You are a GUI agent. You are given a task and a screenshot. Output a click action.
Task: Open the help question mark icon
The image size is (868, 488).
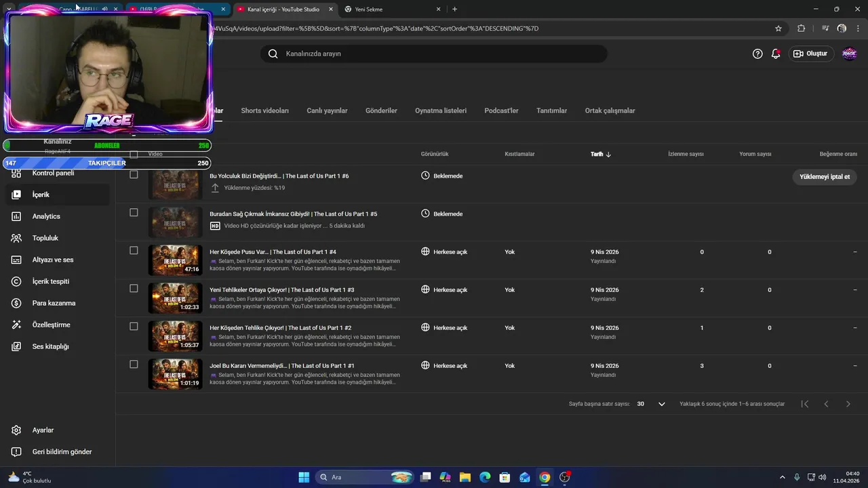click(757, 54)
